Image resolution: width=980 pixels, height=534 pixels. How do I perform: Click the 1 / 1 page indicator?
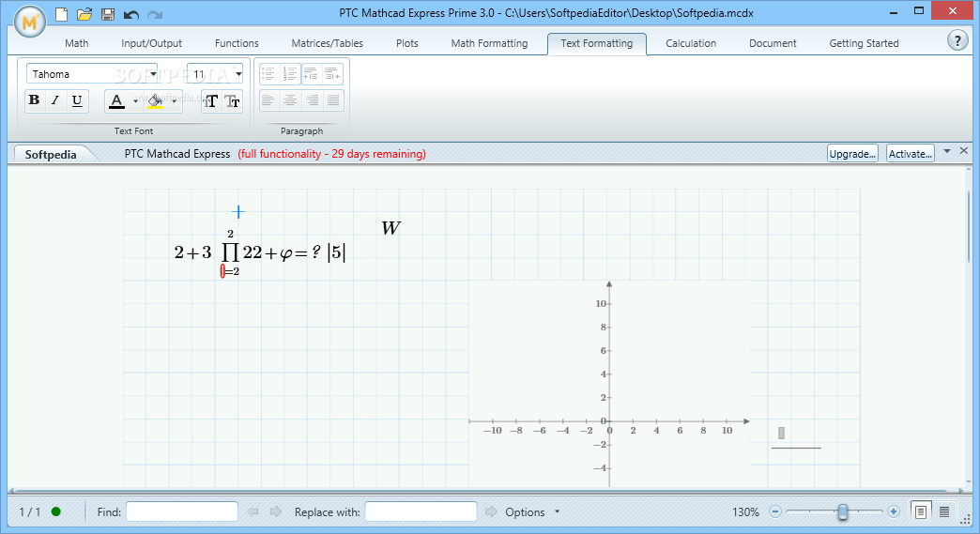29,512
